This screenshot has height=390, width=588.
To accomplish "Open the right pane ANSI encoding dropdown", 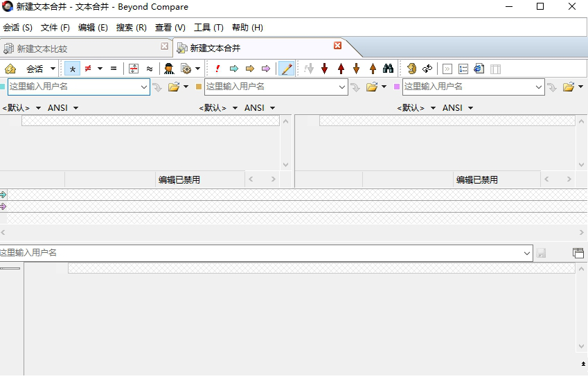I will point(458,108).
